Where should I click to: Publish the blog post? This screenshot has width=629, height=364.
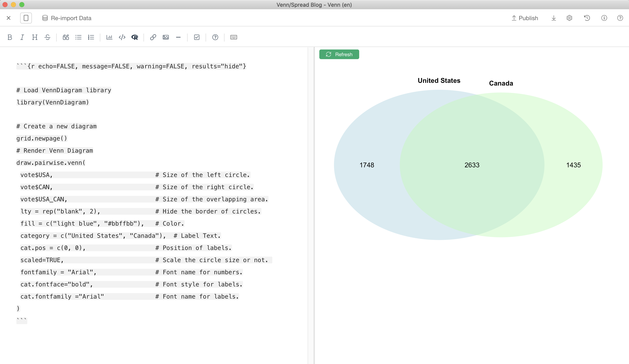tap(525, 18)
